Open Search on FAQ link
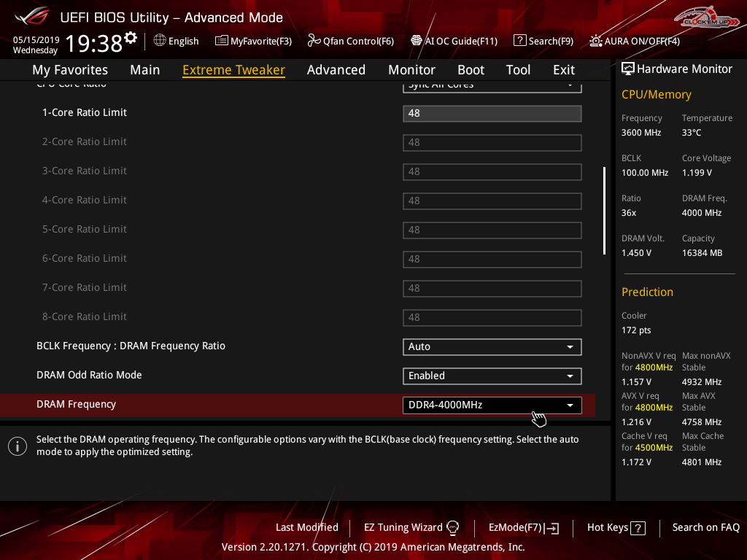Image resolution: width=747 pixels, height=560 pixels. coord(705,527)
